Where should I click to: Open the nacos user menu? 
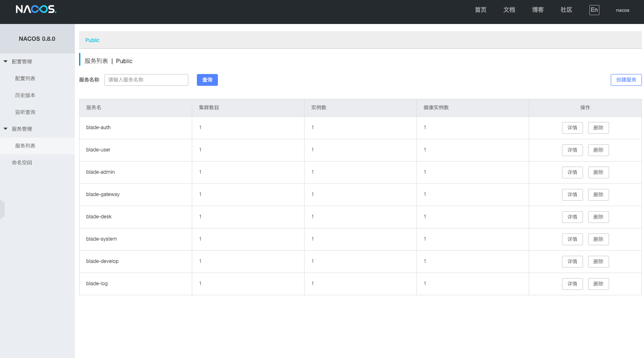coord(622,10)
